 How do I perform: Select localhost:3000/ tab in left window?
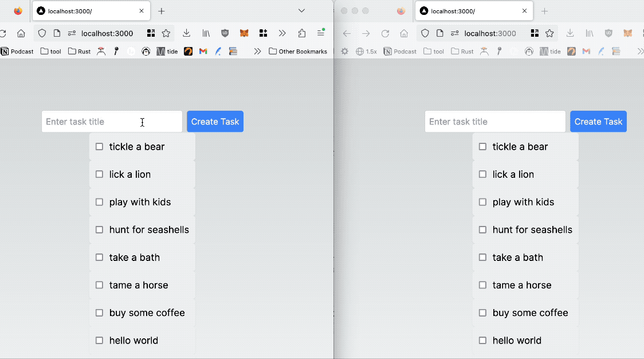point(91,11)
